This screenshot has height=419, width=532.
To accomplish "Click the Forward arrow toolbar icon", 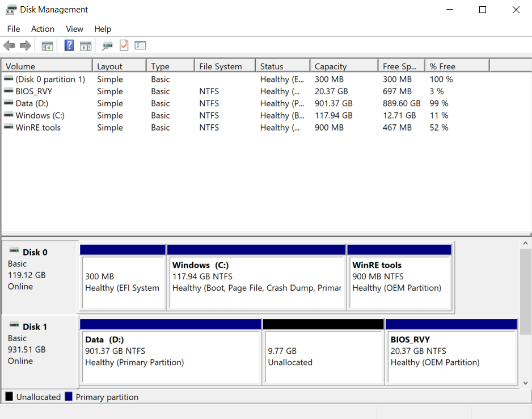I will coord(26,45).
